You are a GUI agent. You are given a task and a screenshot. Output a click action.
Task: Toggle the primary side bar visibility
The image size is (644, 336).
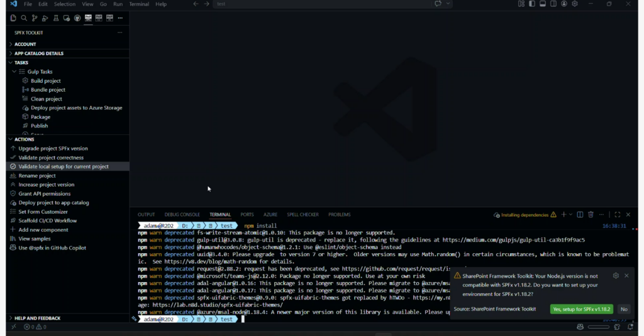click(x=532, y=4)
